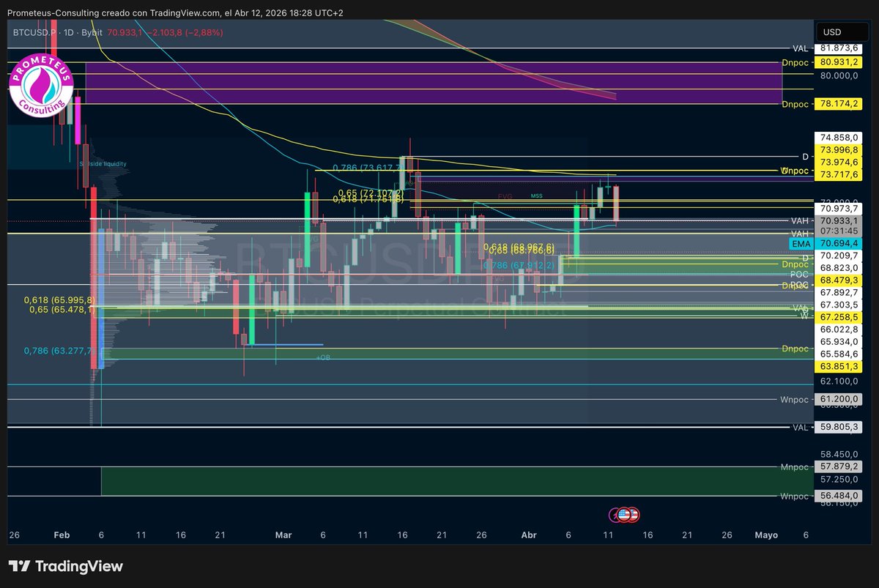Select the yellow 73.996,8 price label
Viewport: 879px width, 588px height.
tap(839, 149)
